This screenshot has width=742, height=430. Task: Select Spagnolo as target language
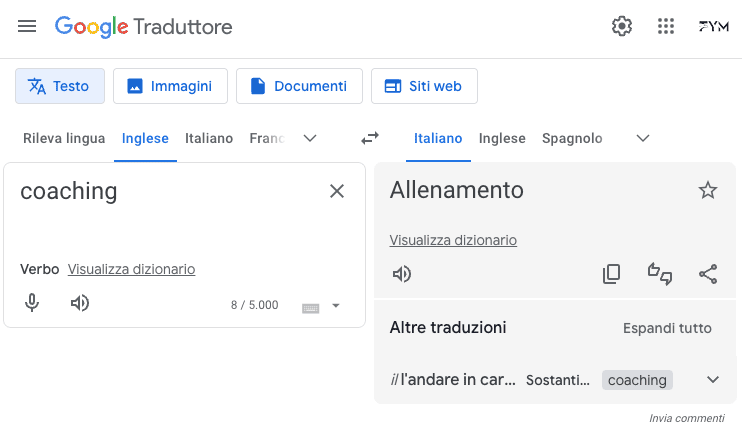tap(572, 138)
